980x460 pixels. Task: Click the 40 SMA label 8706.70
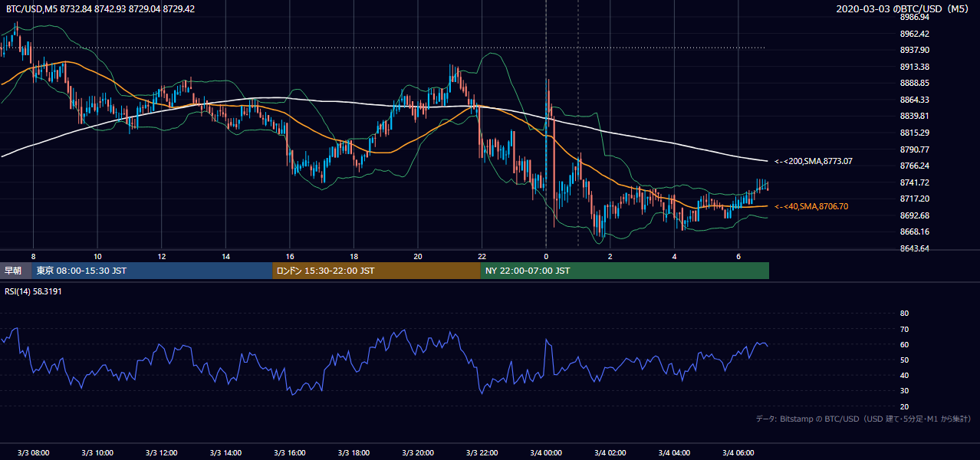(811, 206)
